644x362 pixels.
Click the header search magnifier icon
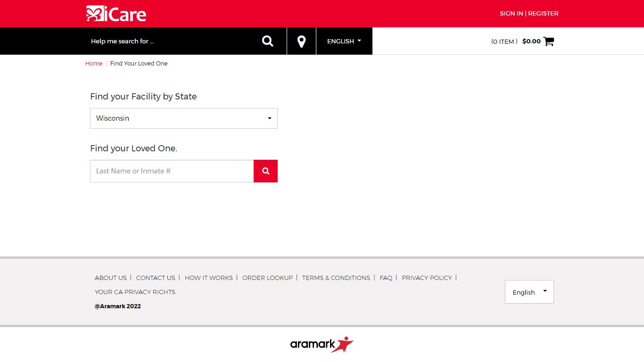click(268, 41)
